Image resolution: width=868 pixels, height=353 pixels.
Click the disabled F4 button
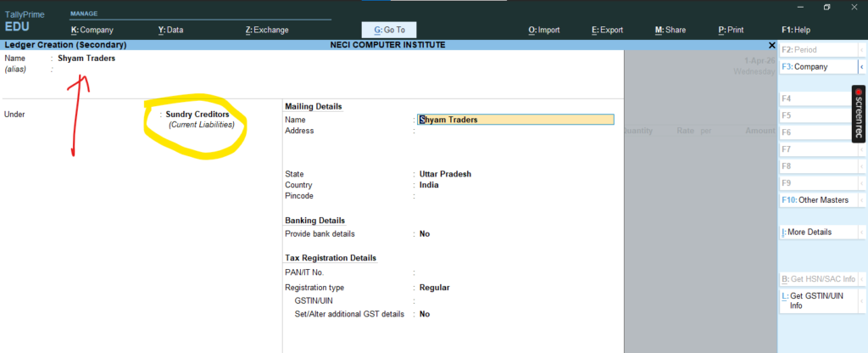point(818,99)
